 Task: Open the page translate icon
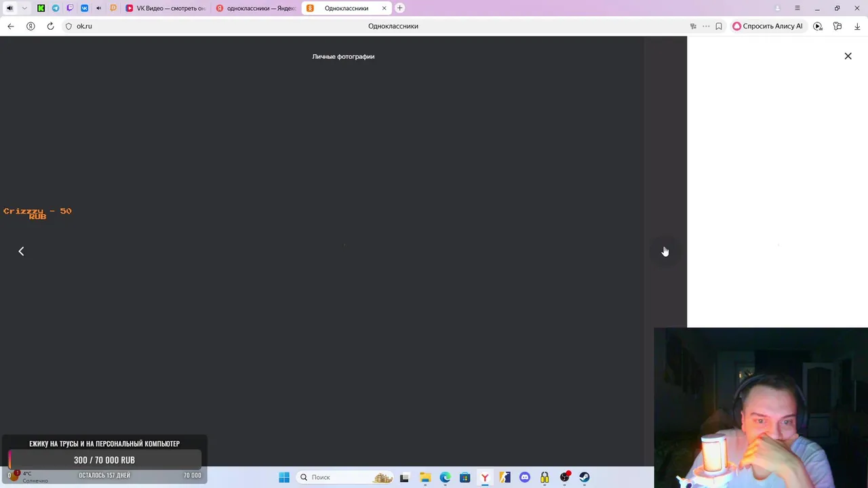pos(693,26)
